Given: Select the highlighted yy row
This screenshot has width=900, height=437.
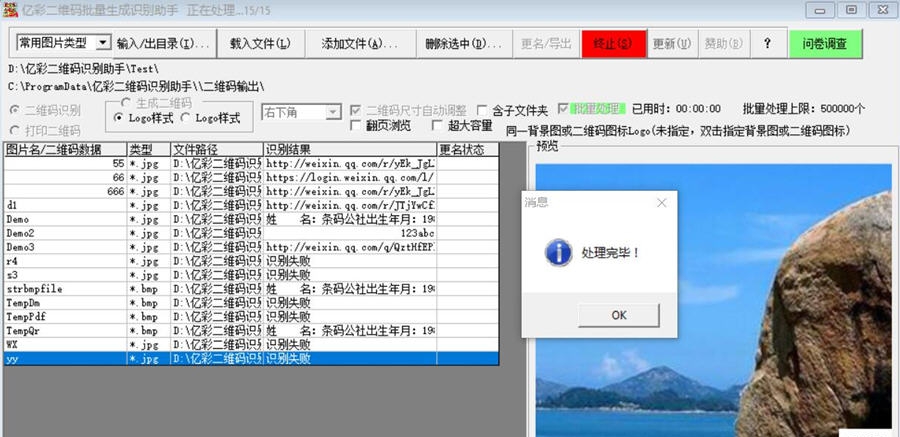Looking at the screenshot, I should [x=251, y=359].
